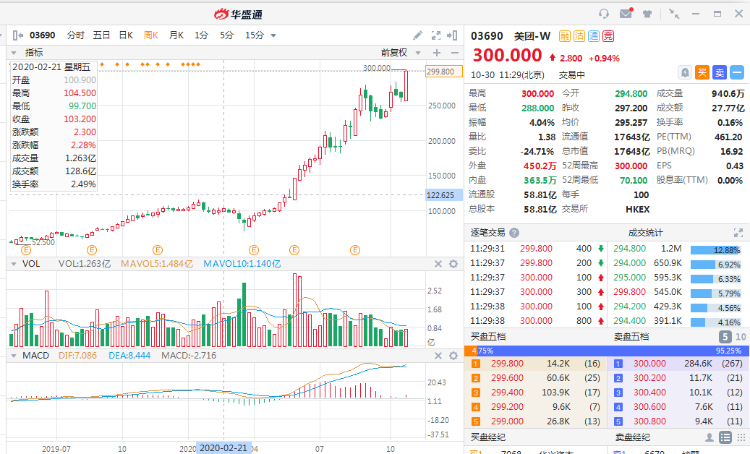Screen dimensions: 750x454
Task: Expand the 指标 indicator dropdown
Action: pyautogui.click(x=14, y=53)
